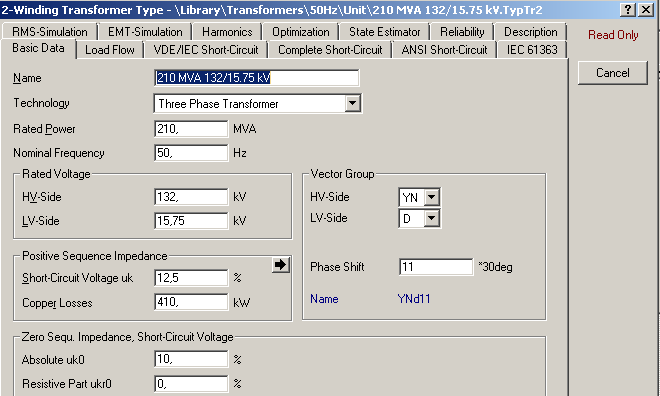Click the Rated Power field showing 210
Viewport: 660px width, 396px height.
(191, 129)
